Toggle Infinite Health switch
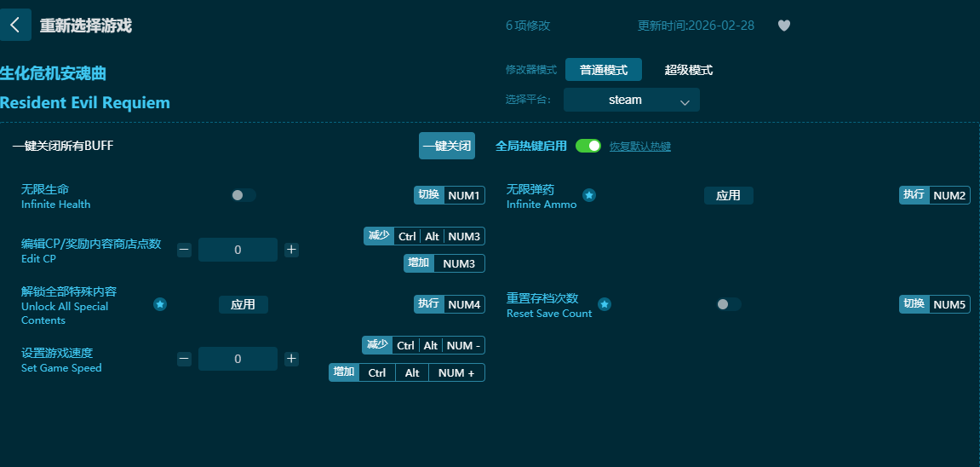Screen dimensions: 980x467 (x=243, y=195)
